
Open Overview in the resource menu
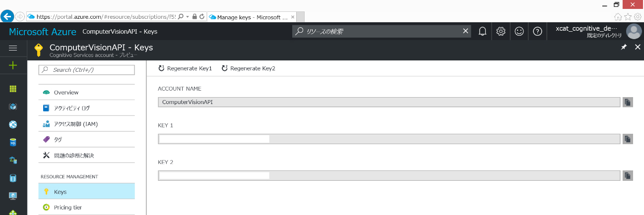[x=66, y=93]
